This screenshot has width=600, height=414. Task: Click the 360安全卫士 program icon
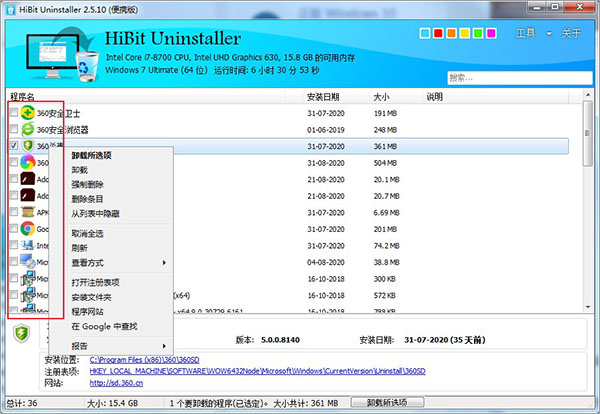[x=28, y=113]
